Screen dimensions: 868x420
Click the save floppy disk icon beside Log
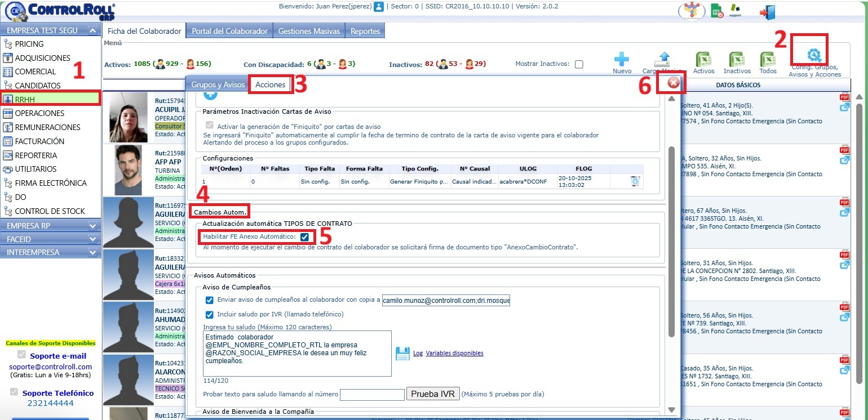click(402, 354)
